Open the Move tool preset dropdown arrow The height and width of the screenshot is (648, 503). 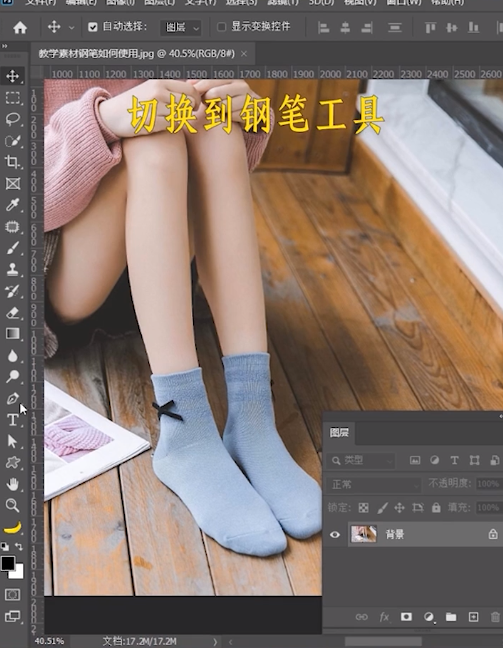[x=72, y=28]
